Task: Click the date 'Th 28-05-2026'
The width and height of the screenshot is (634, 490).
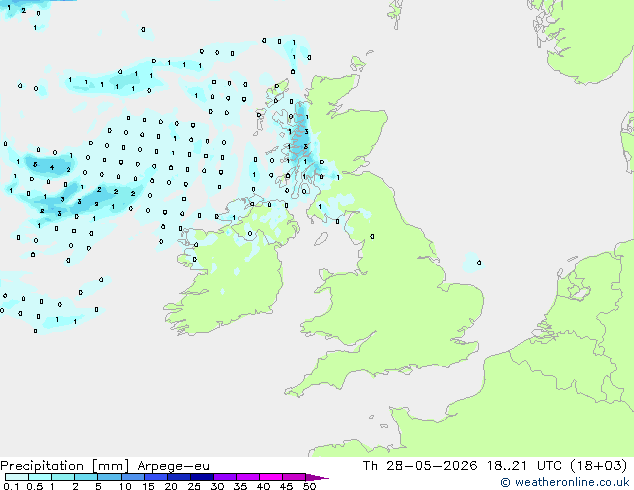Action: point(420,466)
